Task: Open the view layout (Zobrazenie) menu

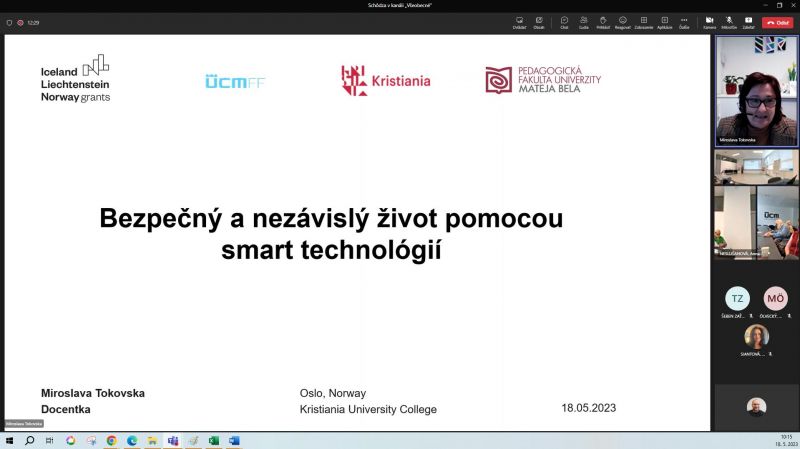Action: 643,21
